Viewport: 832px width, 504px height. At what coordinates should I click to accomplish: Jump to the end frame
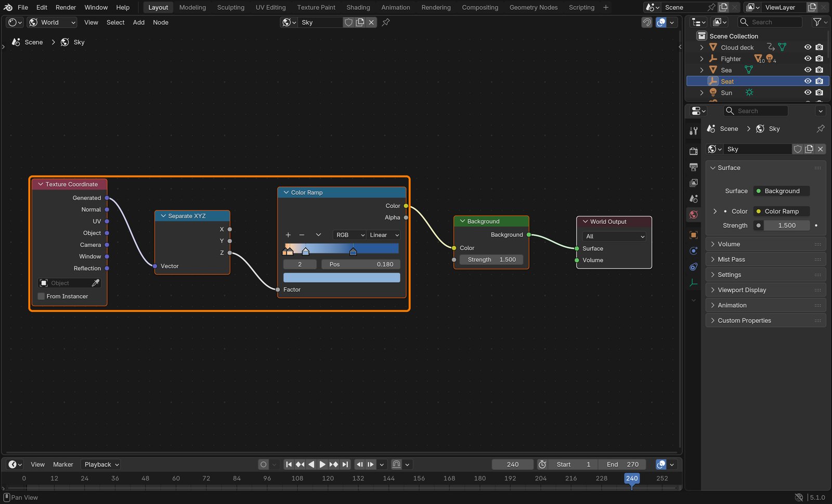click(345, 465)
